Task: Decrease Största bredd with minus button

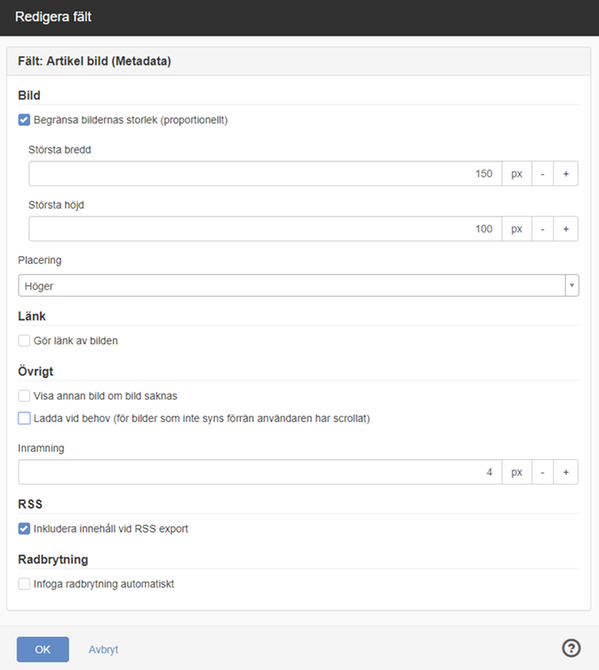Action: (543, 173)
